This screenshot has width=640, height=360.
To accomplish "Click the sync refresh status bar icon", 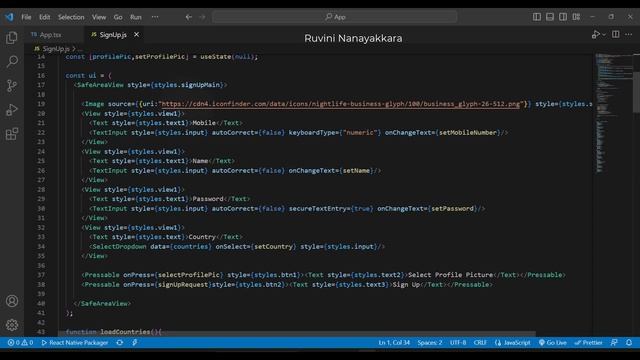I will tap(120, 342).
